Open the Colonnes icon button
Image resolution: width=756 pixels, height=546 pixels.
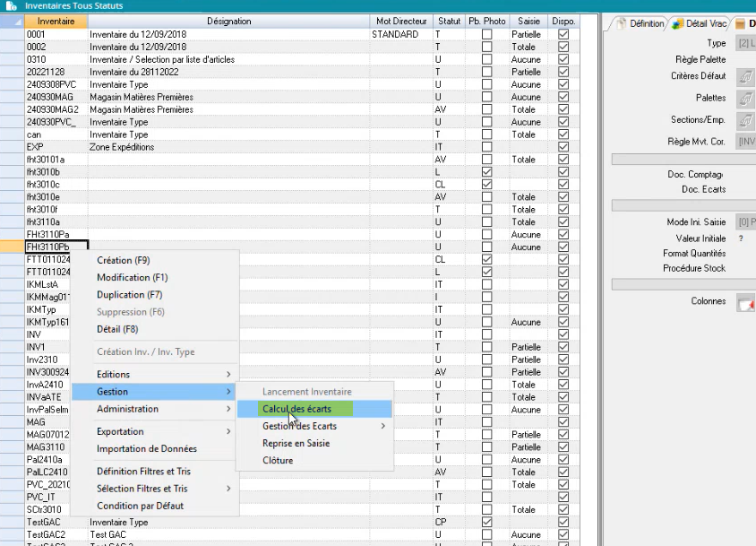[x=744, y=303]
